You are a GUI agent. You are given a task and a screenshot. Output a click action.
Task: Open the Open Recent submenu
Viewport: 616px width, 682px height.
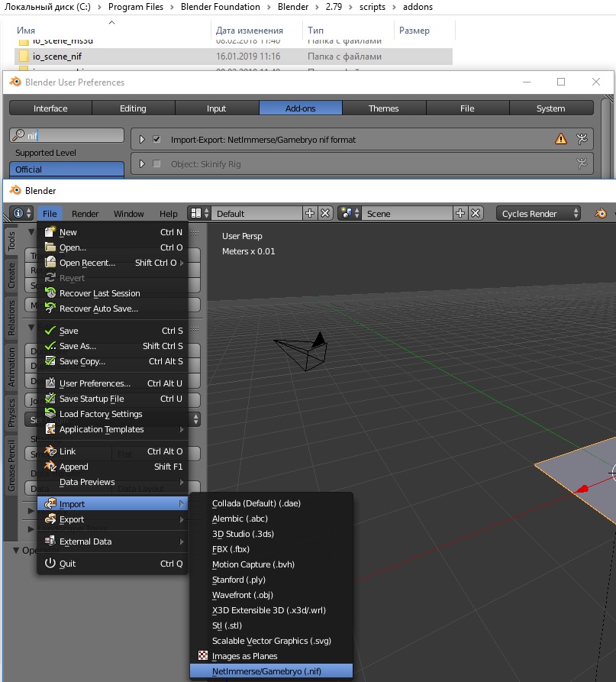pos(113,263)
